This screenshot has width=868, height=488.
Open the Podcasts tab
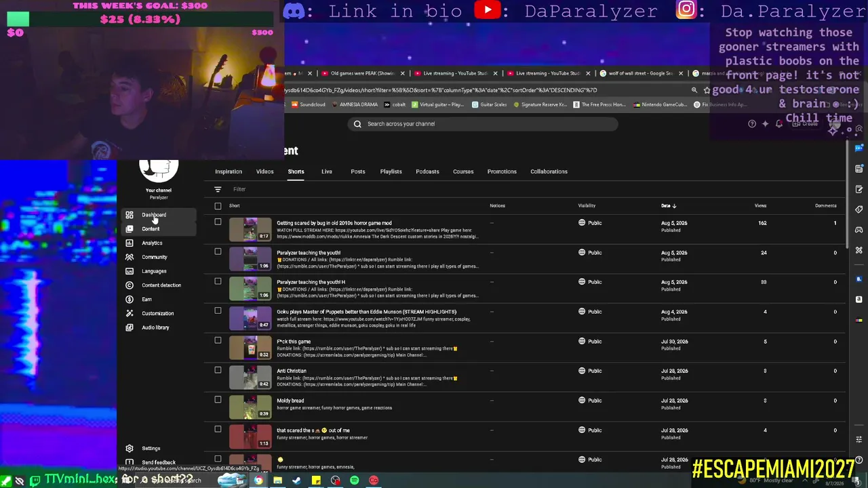[427, 171]
